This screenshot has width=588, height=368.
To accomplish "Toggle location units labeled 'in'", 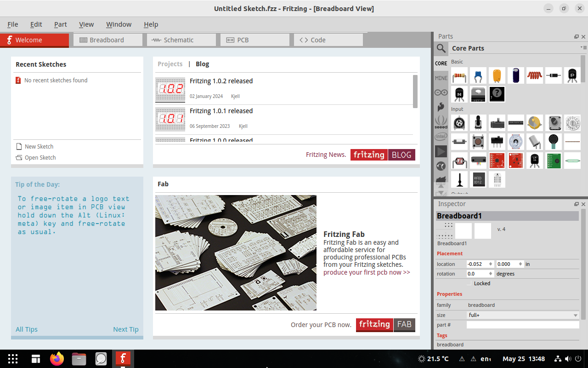I will coord(528,264).
